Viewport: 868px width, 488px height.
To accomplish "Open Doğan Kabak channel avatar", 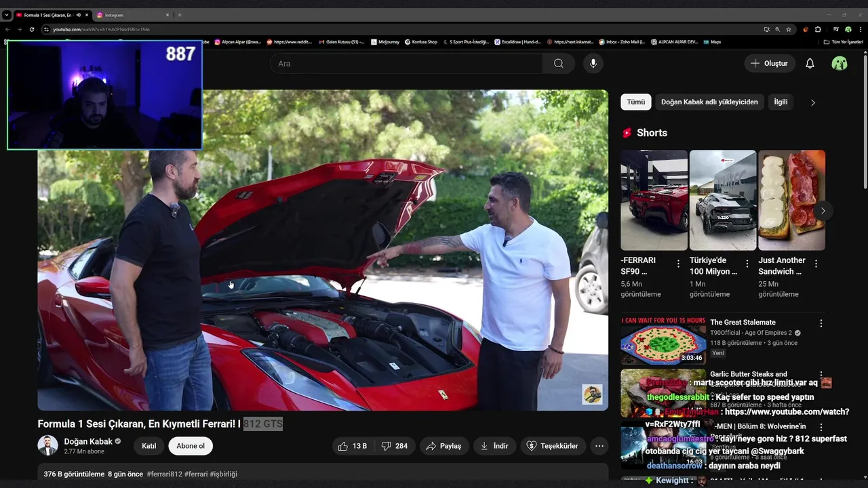I will click(47, 445).
